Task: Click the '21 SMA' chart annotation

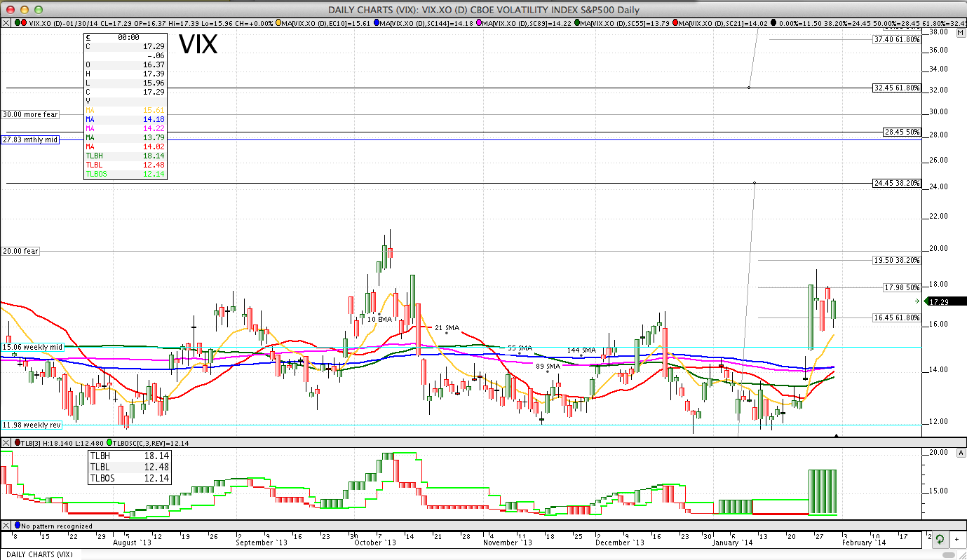Action: (x=447, y=328)
